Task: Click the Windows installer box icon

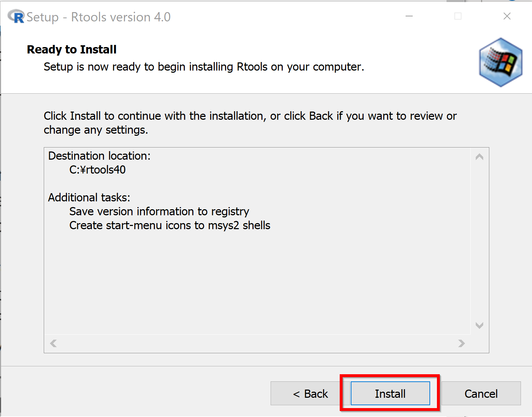Action: [x=500, y=62]
